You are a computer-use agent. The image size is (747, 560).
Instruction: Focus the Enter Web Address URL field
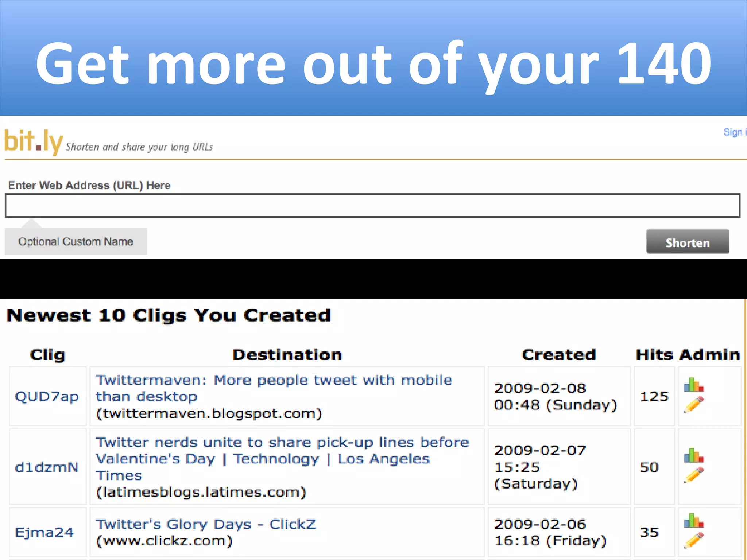point(372,205)
